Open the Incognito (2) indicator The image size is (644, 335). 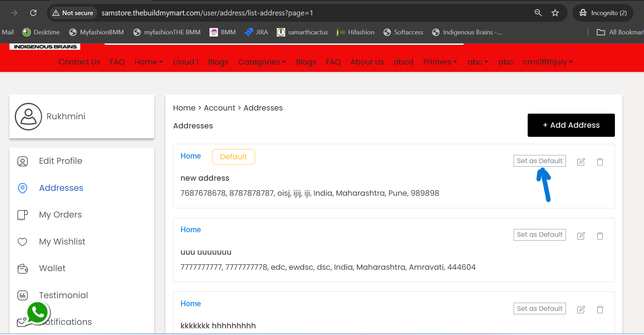point(603,13)
